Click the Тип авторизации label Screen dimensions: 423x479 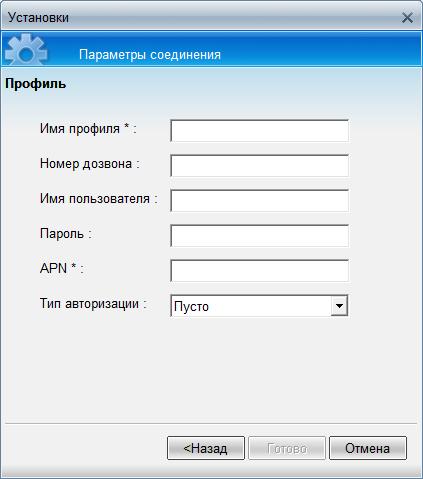point(93,304)
